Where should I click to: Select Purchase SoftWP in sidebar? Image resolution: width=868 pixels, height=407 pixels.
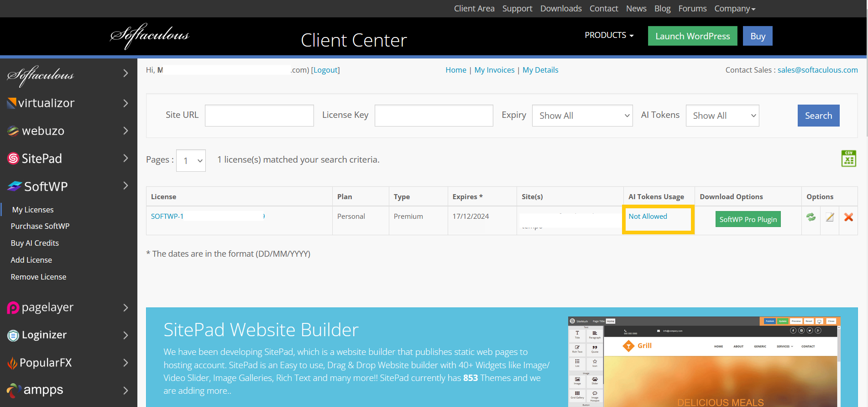40,226
